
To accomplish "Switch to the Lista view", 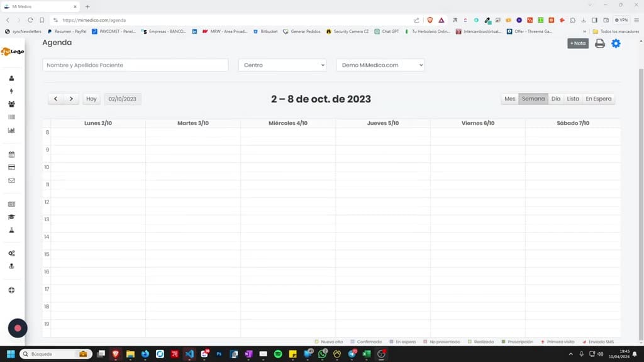I will pos(572,99).
